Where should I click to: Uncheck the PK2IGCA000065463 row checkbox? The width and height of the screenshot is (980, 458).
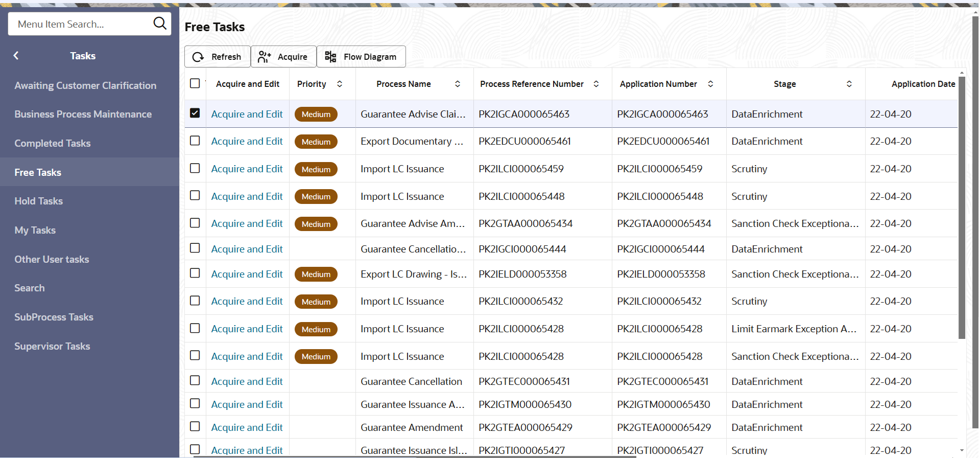(195, 113)
